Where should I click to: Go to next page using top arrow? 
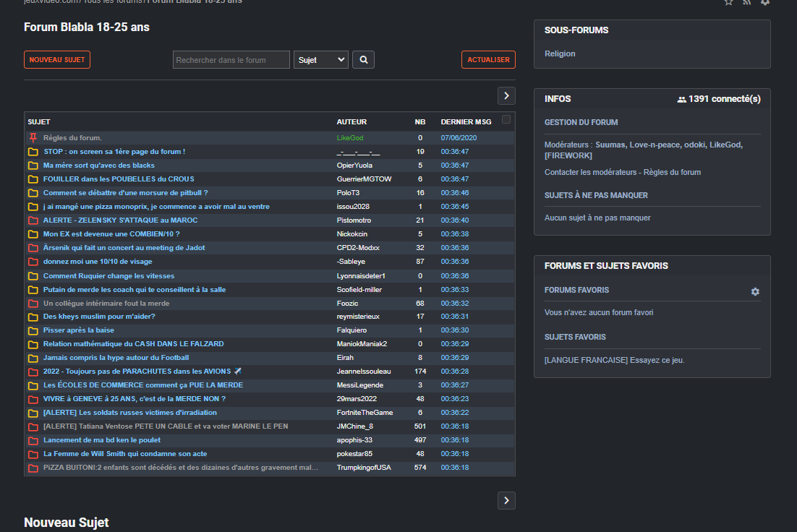pos(506,95)
